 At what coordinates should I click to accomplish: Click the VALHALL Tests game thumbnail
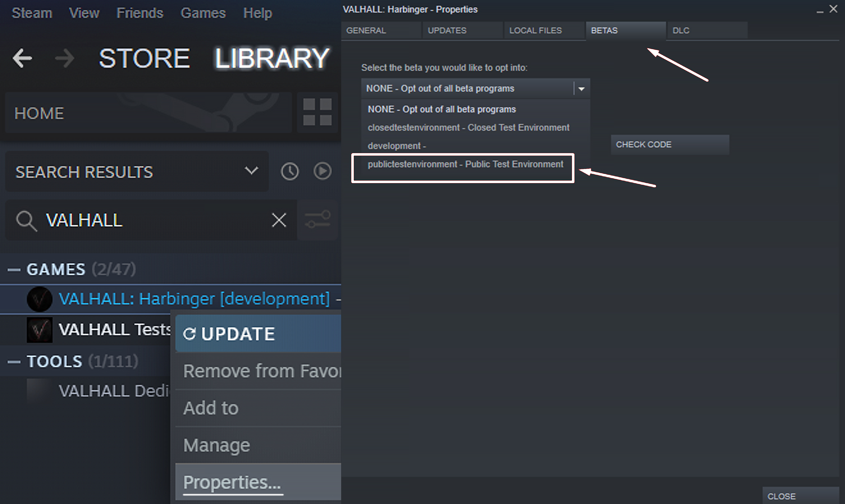pos(39,330)
